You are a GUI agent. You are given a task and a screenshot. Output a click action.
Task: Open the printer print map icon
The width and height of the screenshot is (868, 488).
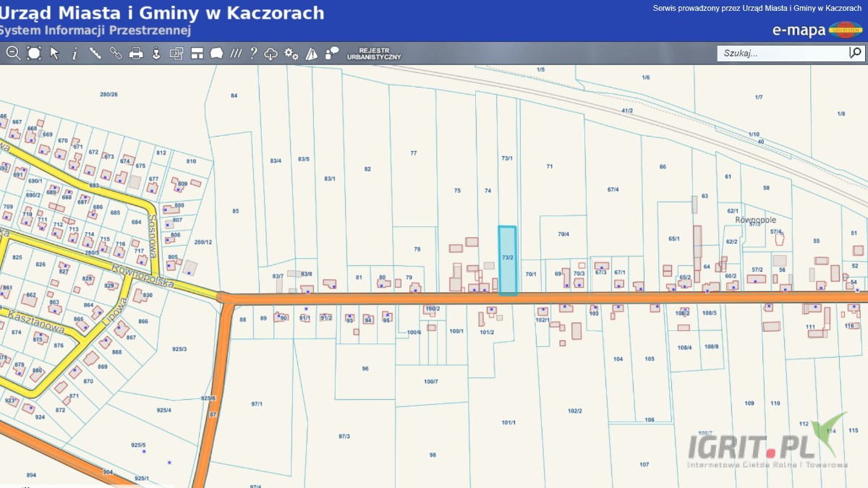pyautogui.click(x=135, y=53)
